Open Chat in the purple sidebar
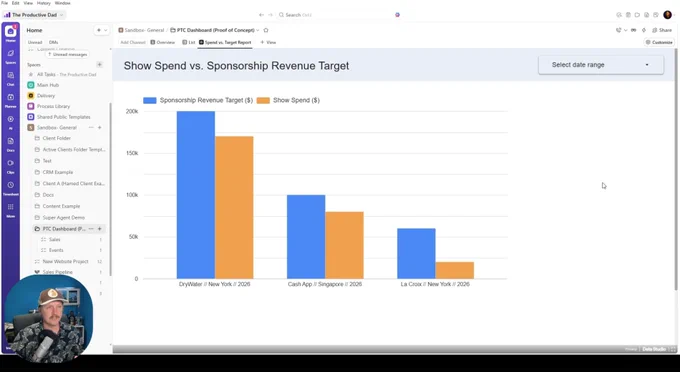 [x=10, y=78]
